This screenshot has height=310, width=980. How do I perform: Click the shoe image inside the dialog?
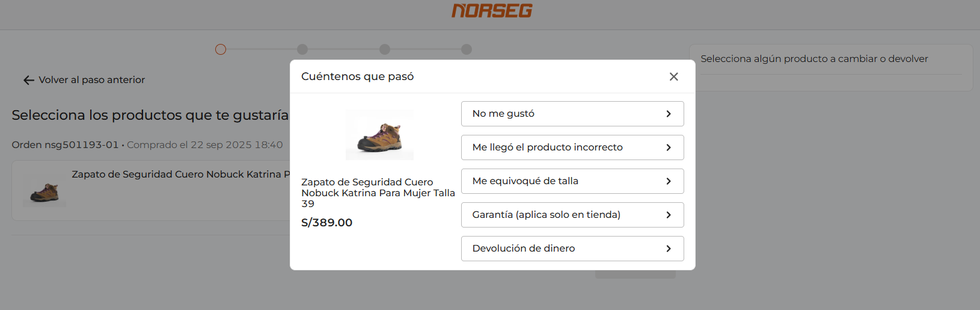click(379, 135)
